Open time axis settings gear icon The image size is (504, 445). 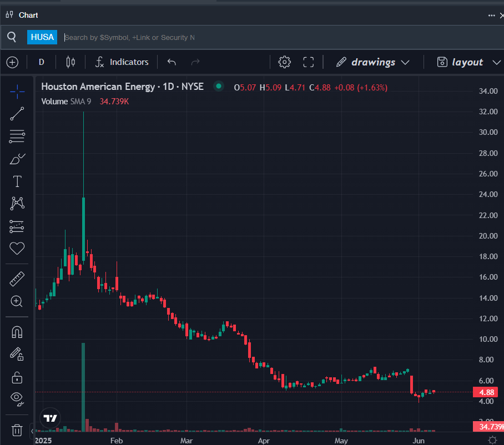click(x=492, y=439)
